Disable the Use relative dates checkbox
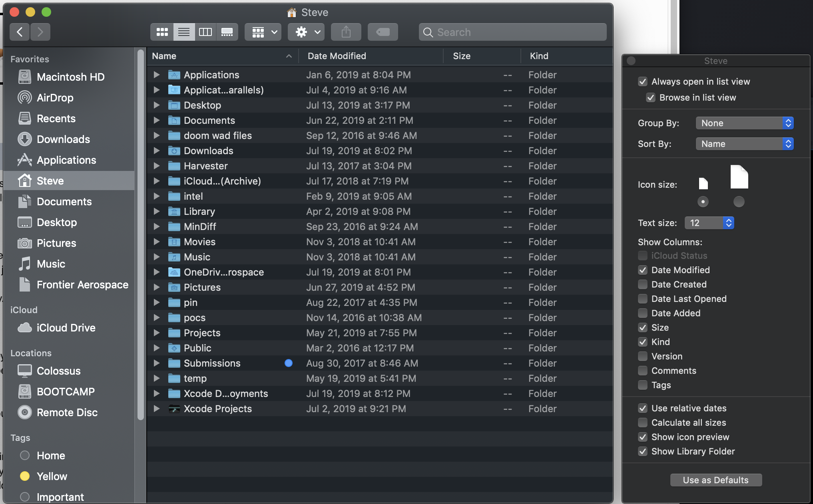 coord(643,408)
